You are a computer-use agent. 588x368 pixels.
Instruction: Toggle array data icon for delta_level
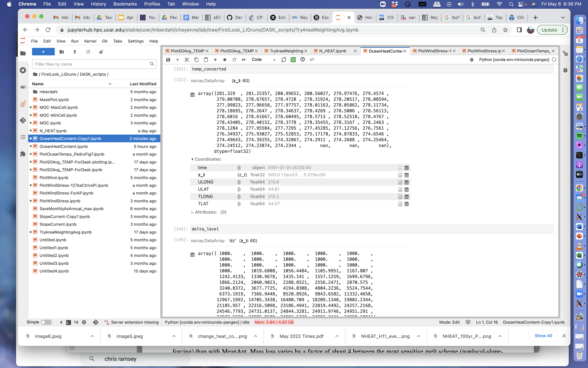192,255
